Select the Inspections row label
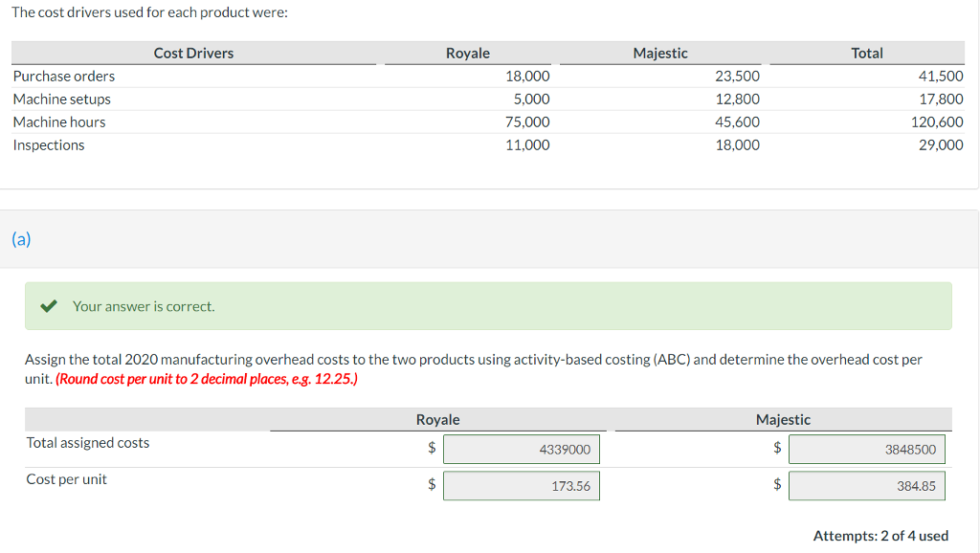Viewport: 980px width, 553px height. 49,145
